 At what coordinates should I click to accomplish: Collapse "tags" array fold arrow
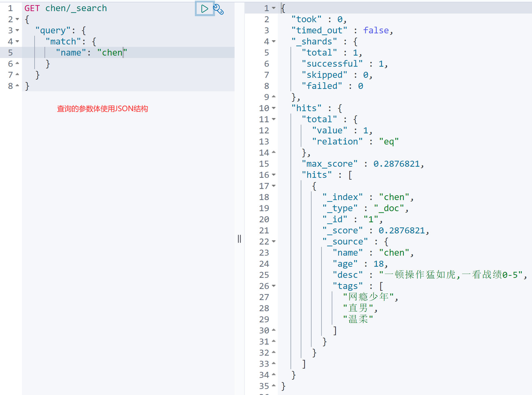coord(274,286)
